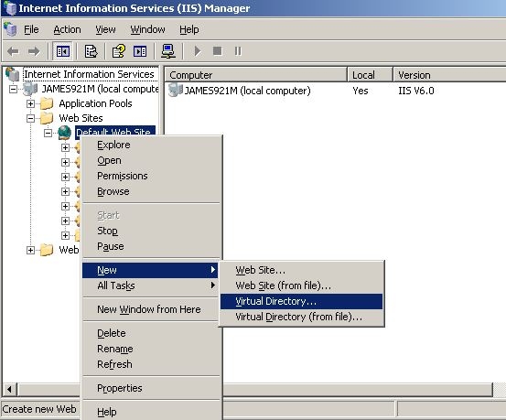
Task: Choose Pause in the context menu
Action: tap(150, 246)
